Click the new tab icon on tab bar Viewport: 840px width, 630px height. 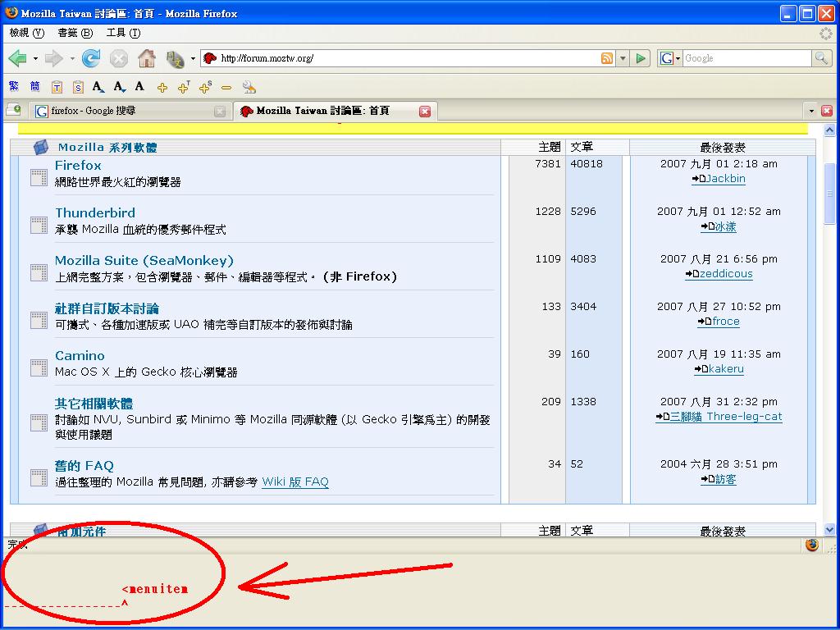click(13, 111)
